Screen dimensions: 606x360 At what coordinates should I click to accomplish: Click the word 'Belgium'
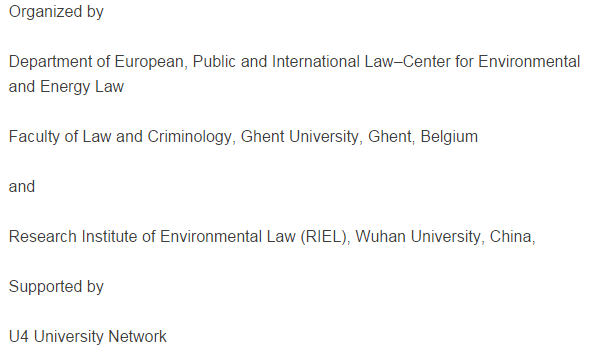[449, 137]
